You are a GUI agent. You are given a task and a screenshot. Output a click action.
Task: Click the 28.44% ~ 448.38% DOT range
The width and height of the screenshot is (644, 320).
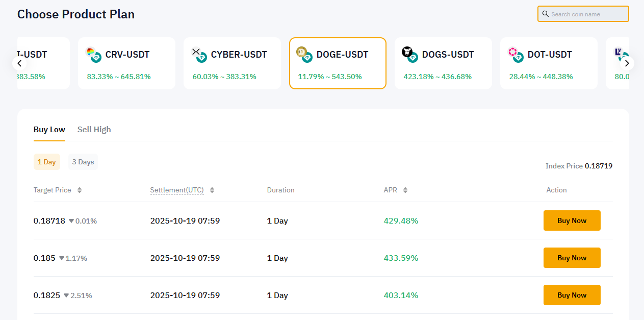tap(541, 77)
